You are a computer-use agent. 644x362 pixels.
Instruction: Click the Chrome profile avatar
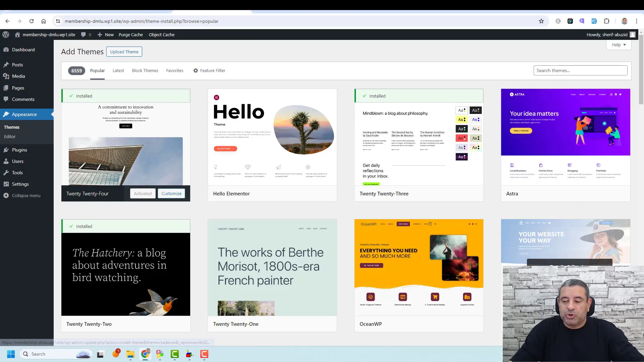(x=625, y=21)
